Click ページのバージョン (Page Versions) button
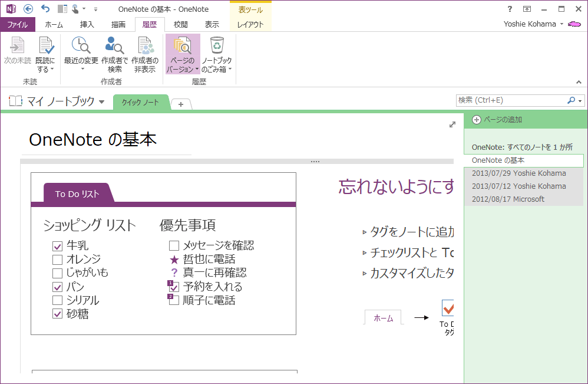Viewport: 588px width, 384px height. click(183, 54)
